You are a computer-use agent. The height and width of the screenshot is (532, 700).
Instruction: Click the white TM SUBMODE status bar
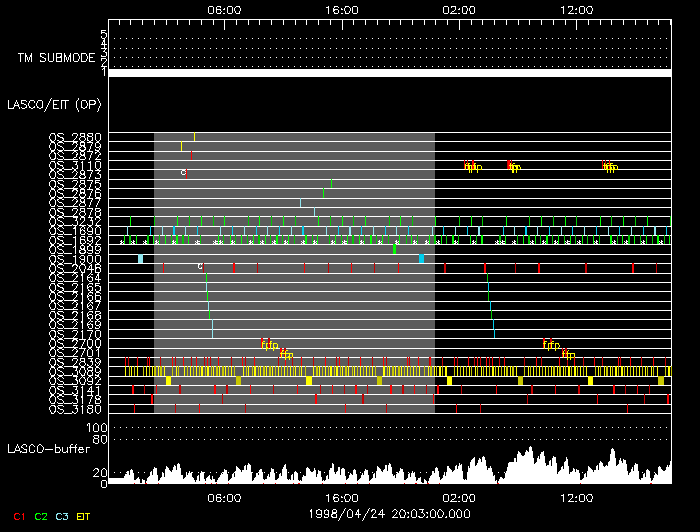tap(390, 73)
